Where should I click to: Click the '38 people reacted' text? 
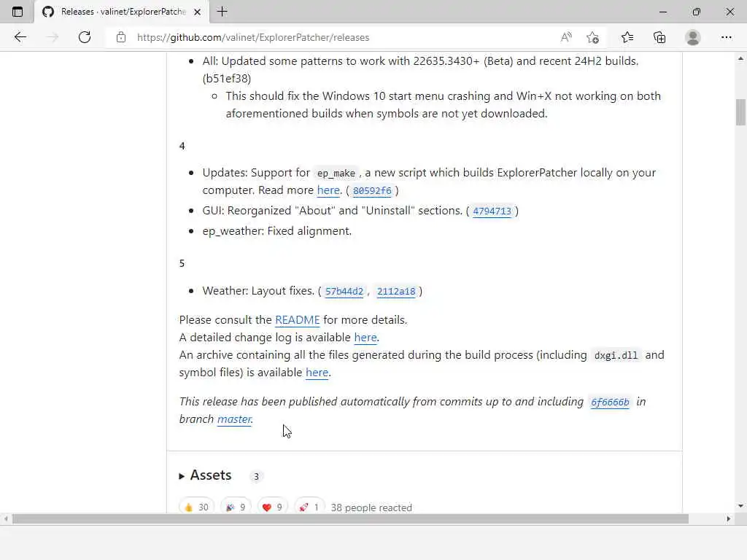click(x=371, y=507)
